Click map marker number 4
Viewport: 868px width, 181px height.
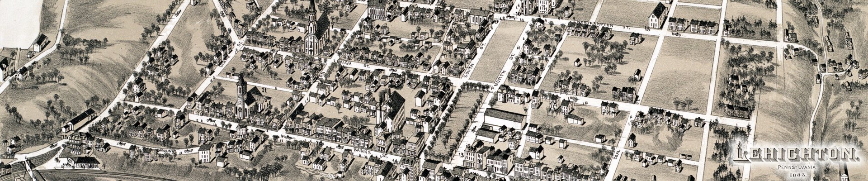(104, 167)
